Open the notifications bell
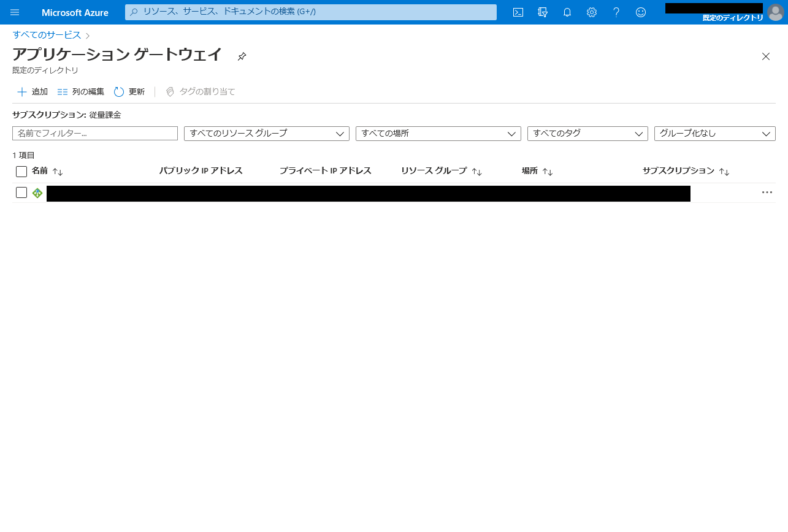This screenshot has width=788, height=532. pos(567,12)
